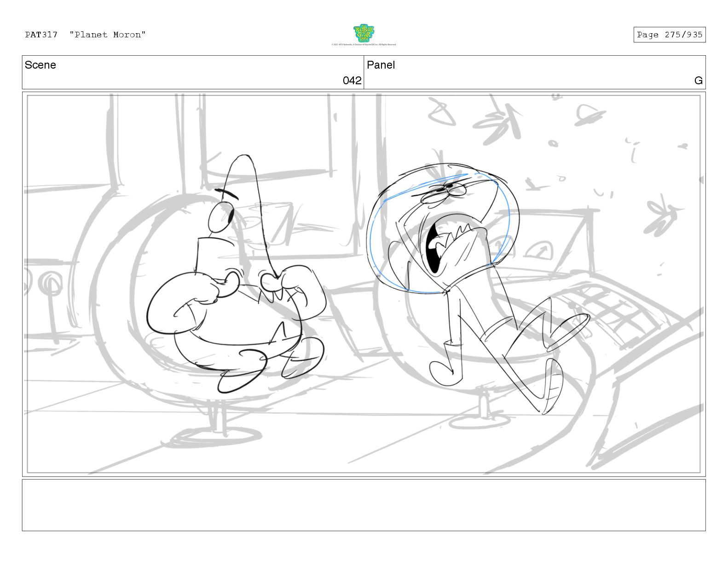Click the "Scene" label
This screenshot has height=564, width=728.
[40, 65]
